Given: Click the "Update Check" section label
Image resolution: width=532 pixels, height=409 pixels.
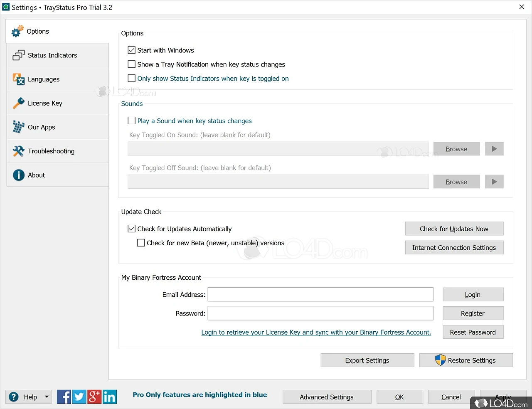Looking at the screenshot, I should [x=141, y=212].
